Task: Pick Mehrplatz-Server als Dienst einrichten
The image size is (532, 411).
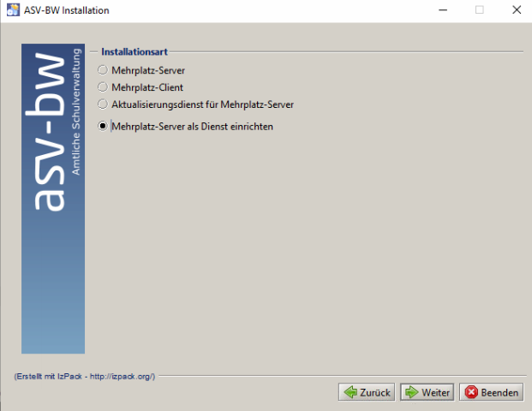Action: click(x=104, y=126)
